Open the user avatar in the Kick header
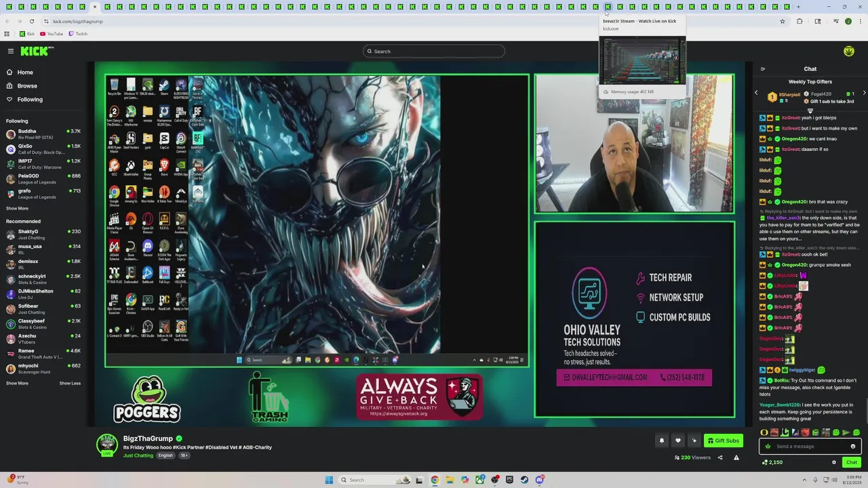The width and height of the screenshot is (868, 488). pyautogui.click(x=848, y=52)
